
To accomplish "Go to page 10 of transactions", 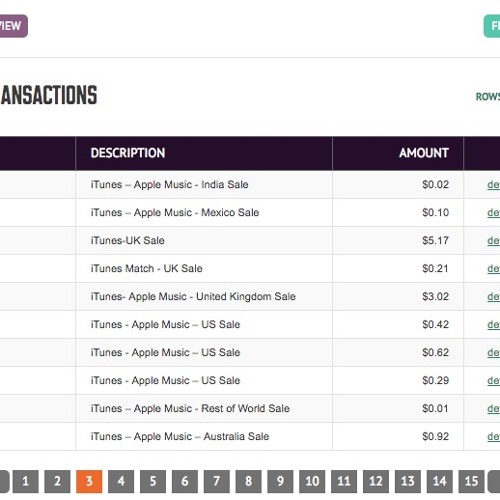I will [x=312, y=481].
